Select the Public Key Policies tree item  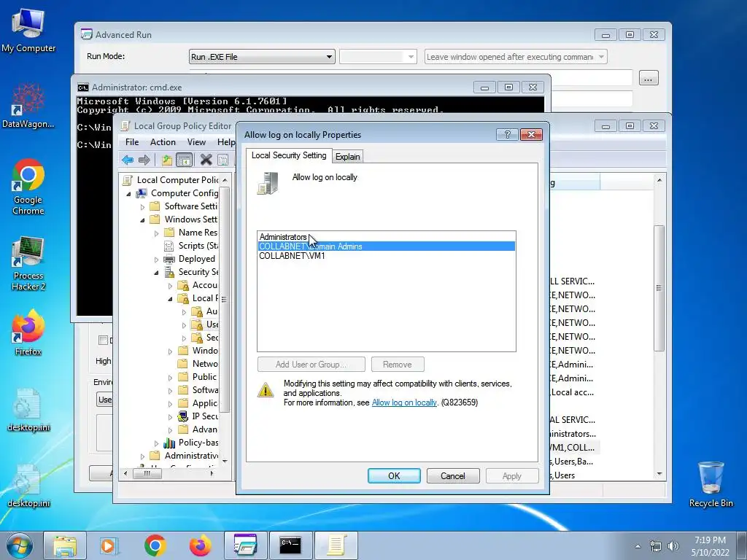(198, 377)
